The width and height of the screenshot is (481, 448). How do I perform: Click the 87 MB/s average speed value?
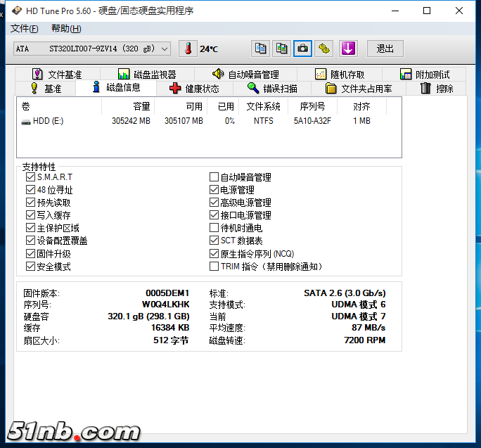pos(368,328)
